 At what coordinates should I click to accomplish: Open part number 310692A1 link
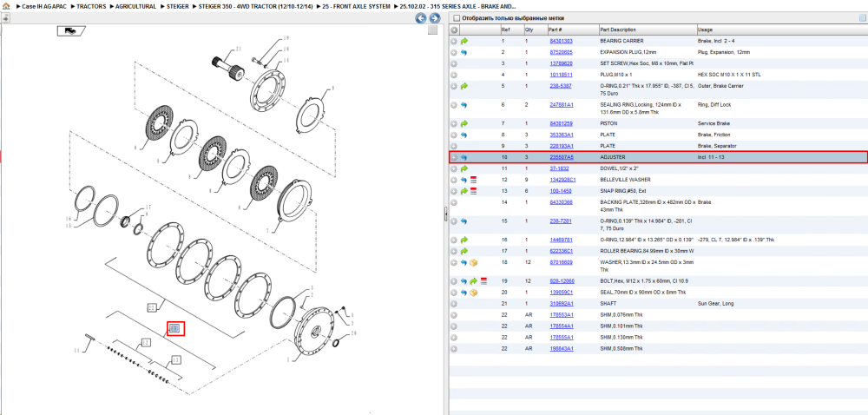(x=562, y=304)
